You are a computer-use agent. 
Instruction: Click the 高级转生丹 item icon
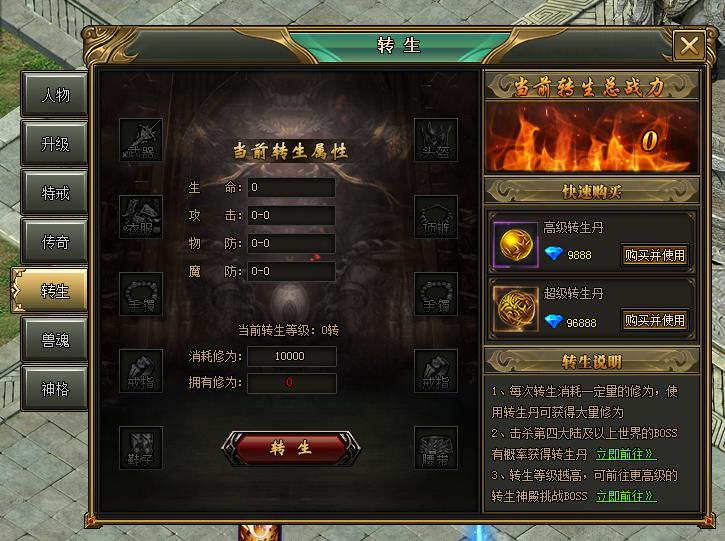pyautogui.click(x=516, y=244)
